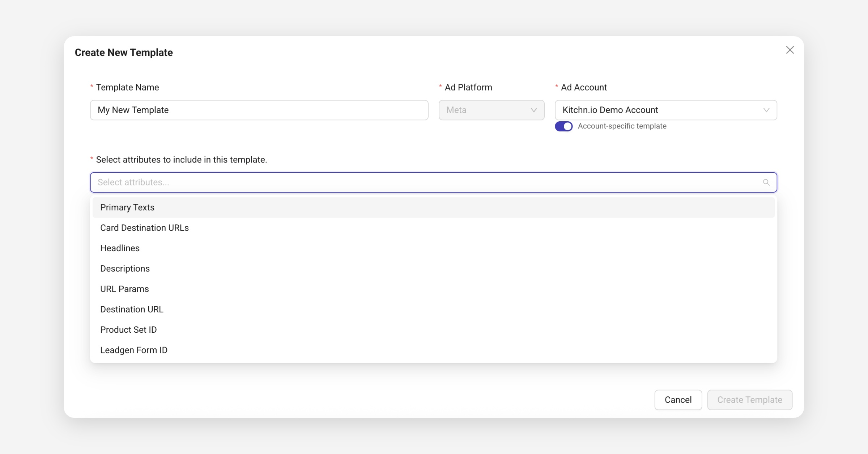Pick Headlines from the attribute list
Viewport: 868px width, 454px height.
(120, 248)
